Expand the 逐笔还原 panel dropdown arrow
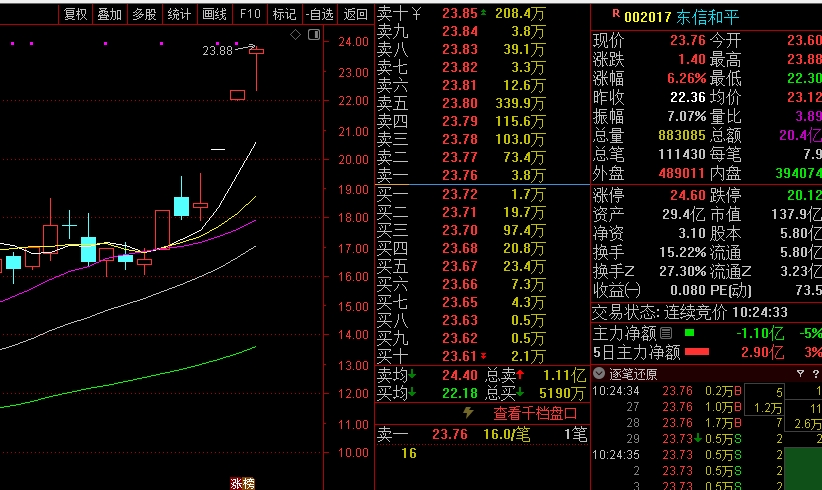The image size is (822, 490). 599,374
